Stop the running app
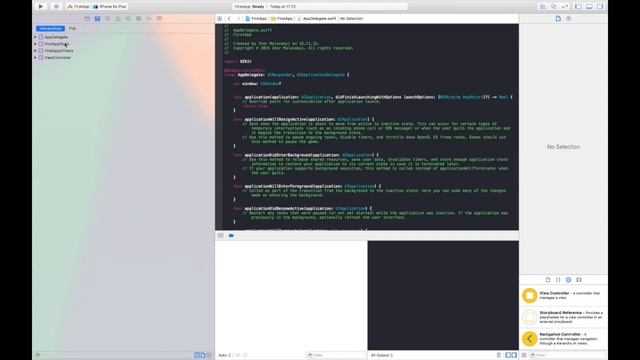The height and width of the screenshot is (360, 640). (x=56, y=7)
